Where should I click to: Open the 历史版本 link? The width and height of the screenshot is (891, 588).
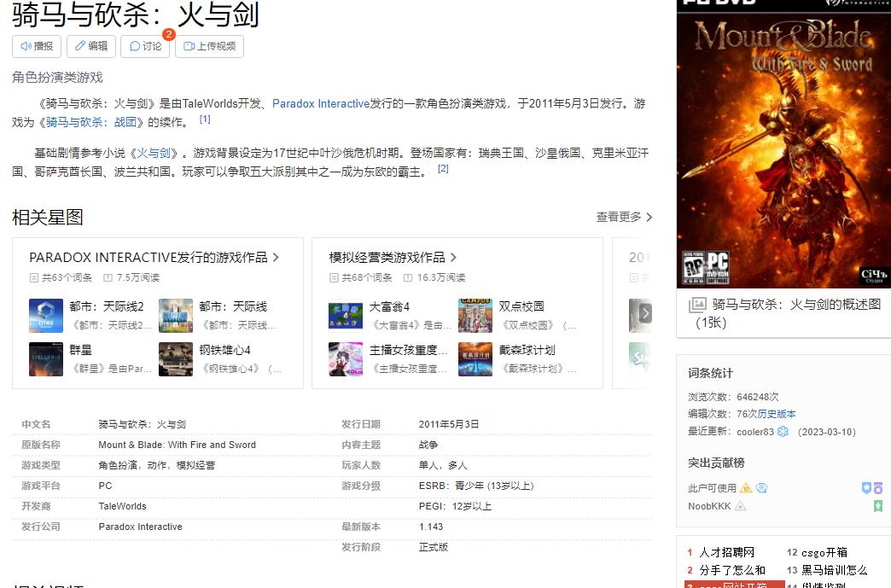[x=777, y=414]
